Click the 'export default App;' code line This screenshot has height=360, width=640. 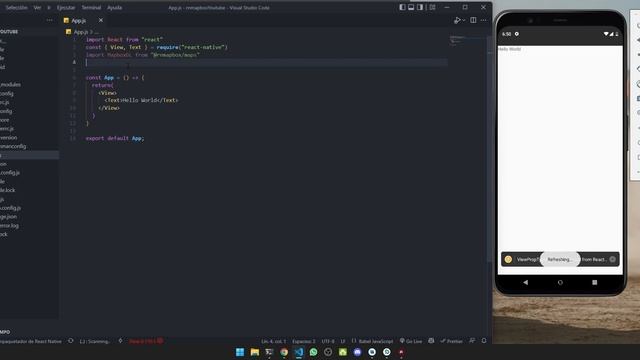115,138
